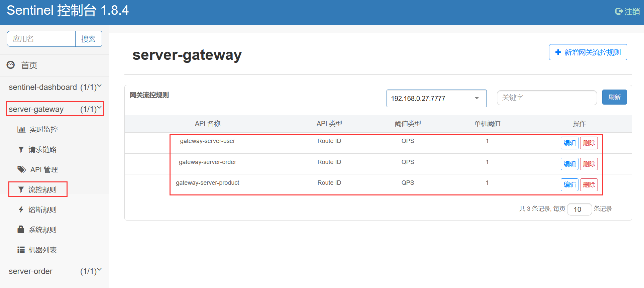Click the funnel icon beside 请求链路
The image size is (644, 288).
[21, 149]
